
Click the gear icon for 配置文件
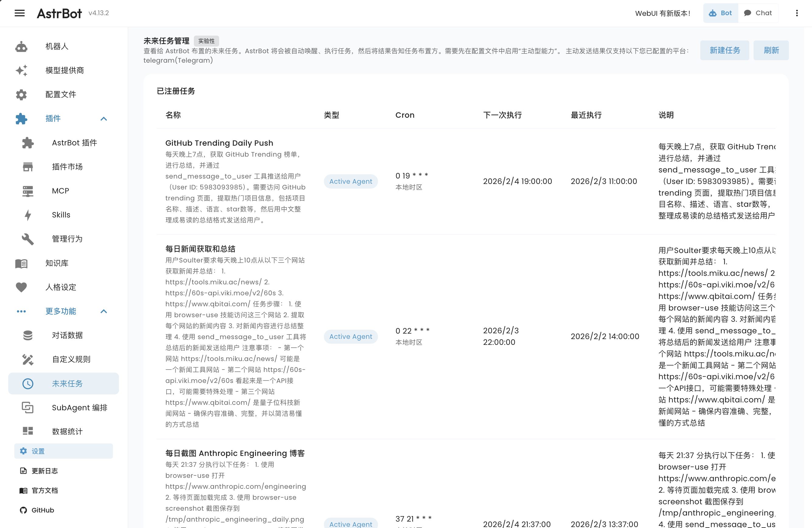(x=21, y=94)
